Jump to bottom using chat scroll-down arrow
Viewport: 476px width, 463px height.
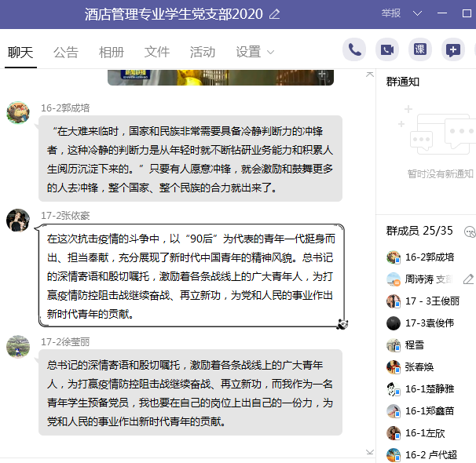pyautogui.click(x=370, y=452)
